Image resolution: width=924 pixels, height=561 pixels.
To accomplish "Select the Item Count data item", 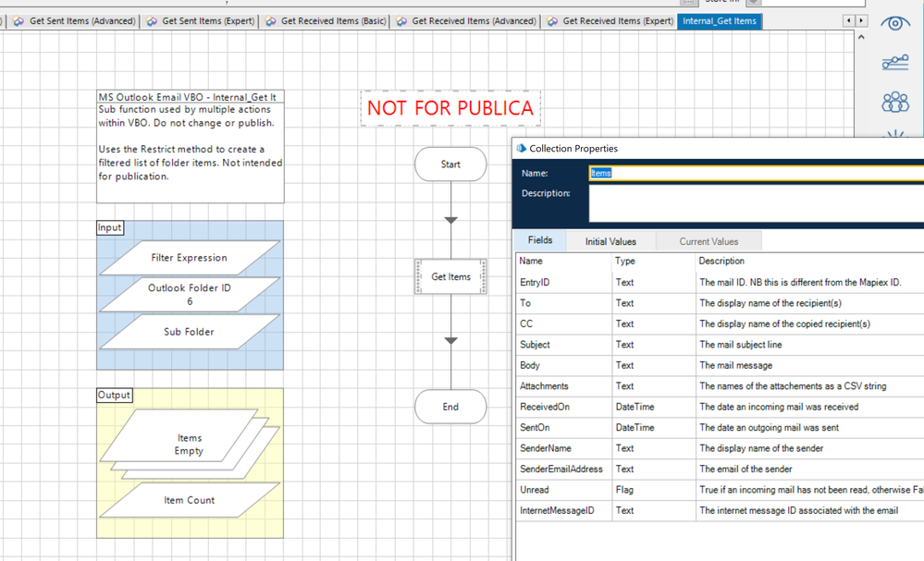I will 189,500.
